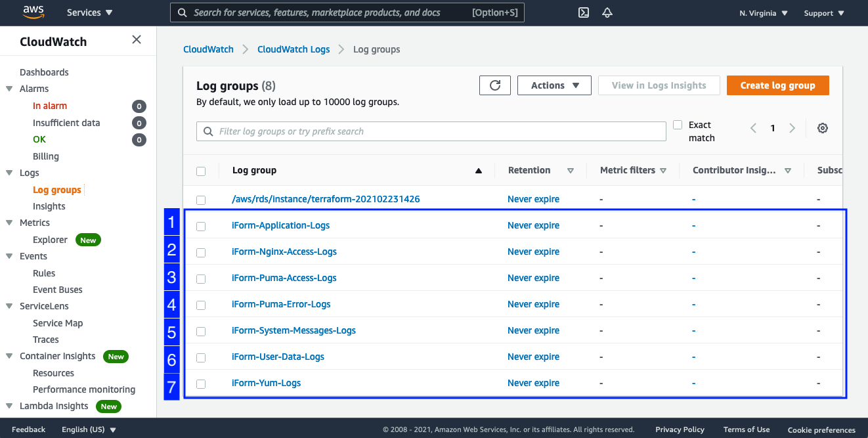This screenshot has width=868, height=438.
Task: Open the iForm-Puma-Error-Logs log group
Action: point(281,304)
